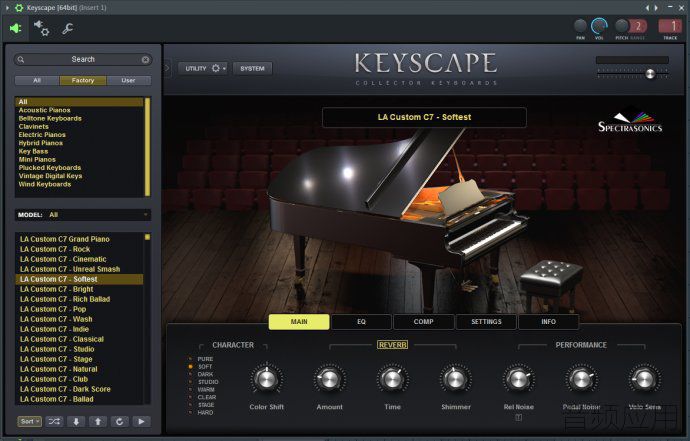
Task: Select the CLEAR character option
Action: (206, 397)
